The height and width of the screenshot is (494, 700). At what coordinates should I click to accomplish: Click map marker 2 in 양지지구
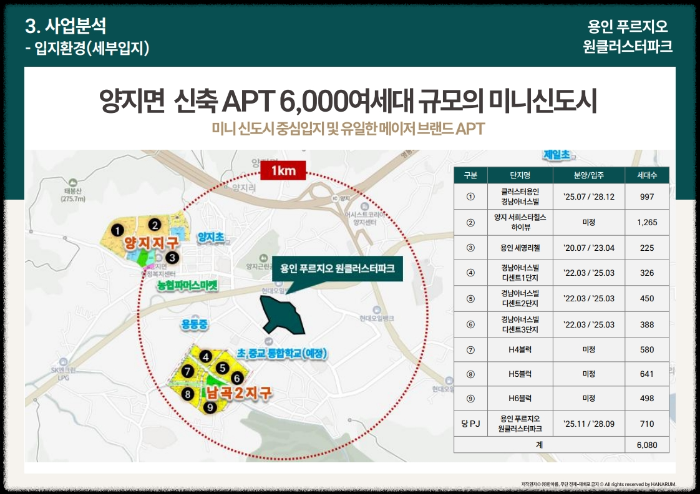pyautogui.click(x=154, y=224)
